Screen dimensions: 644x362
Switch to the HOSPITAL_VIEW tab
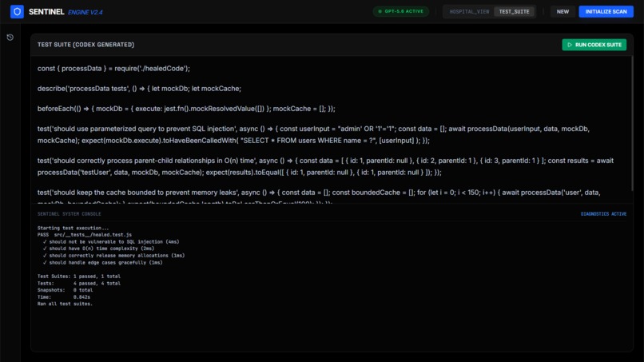click(x=470, y=11)
